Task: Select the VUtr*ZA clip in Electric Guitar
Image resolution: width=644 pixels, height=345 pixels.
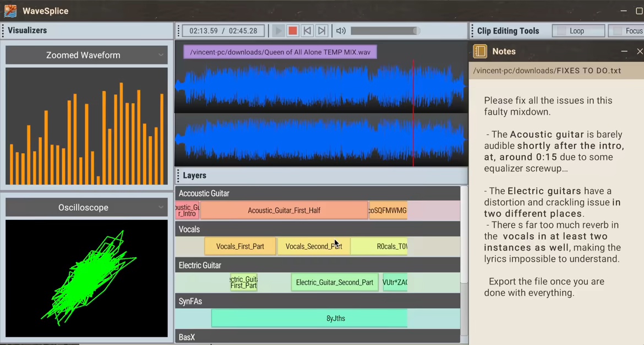Action: 395,282
